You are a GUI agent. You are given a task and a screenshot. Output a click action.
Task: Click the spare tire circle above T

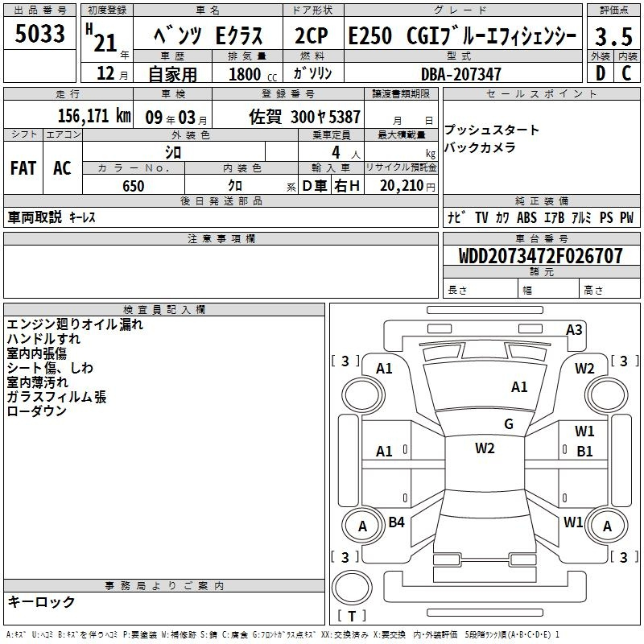(x=352, y=588)
